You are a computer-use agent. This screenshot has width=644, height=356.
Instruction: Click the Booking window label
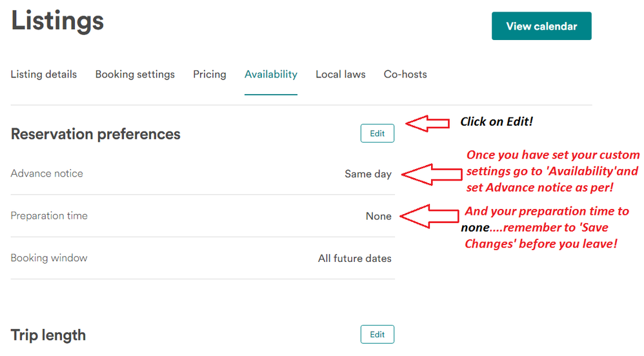point(49,258)
